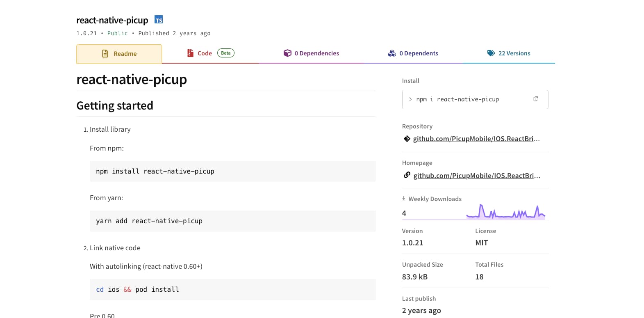Click the Unpacked Size label
Viewport: 644px width, 318px height.
pos(422,265)
